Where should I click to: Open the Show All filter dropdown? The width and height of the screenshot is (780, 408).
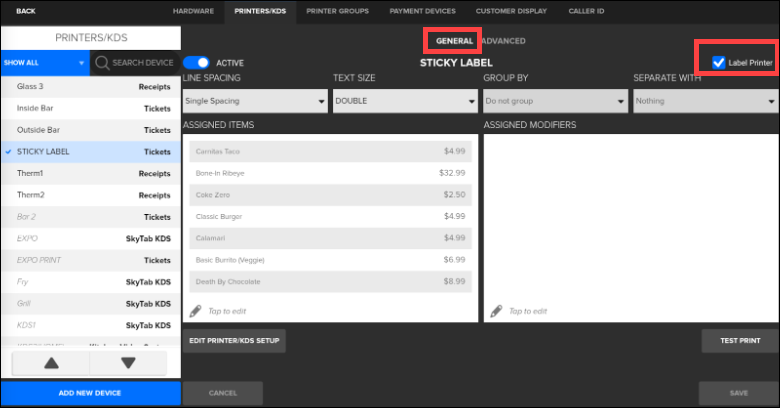pyautogui.click(x=45, y=63)
